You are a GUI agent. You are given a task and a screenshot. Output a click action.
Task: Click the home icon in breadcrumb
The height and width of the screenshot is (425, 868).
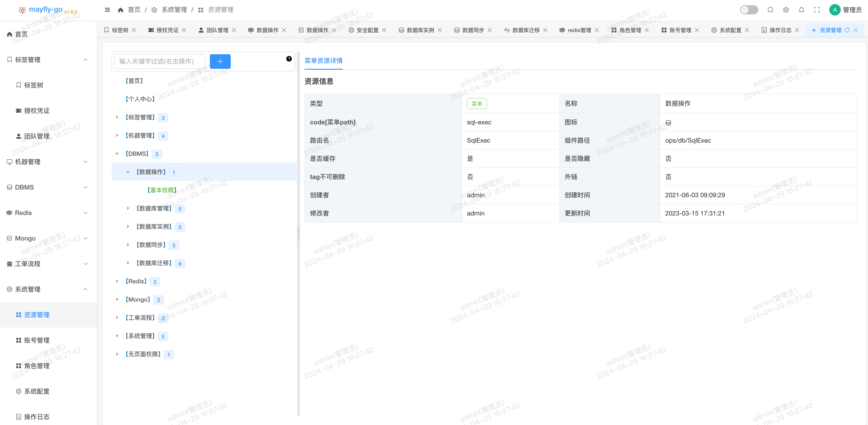(120, 10)
